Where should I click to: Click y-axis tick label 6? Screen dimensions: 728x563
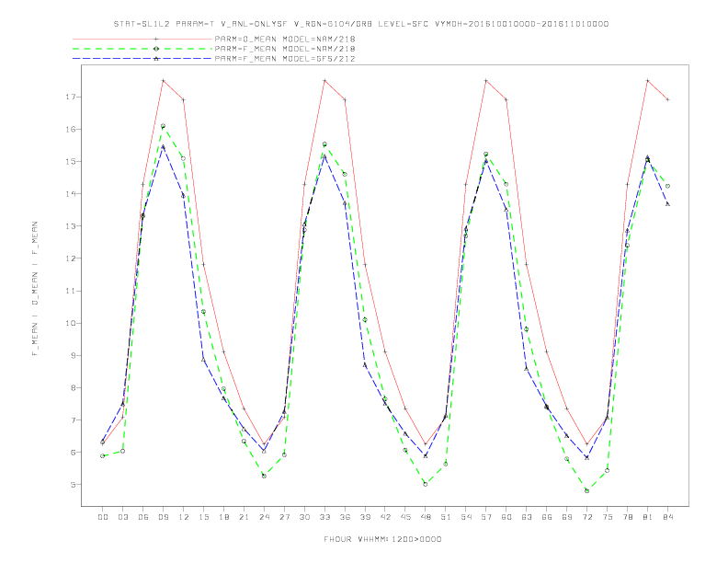click(x=74, y=452)
